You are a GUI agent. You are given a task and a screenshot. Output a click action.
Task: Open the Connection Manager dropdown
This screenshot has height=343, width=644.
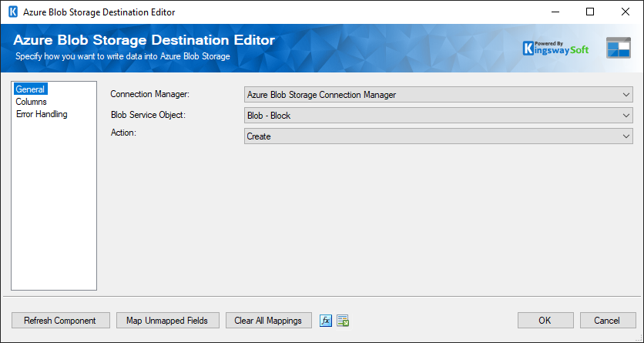(438, 95)
